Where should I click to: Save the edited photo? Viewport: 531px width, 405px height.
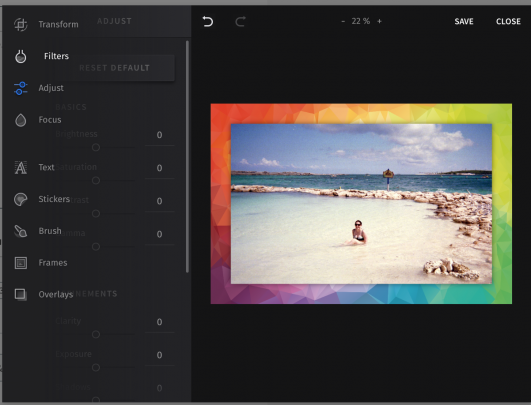[x=464, y=21]
